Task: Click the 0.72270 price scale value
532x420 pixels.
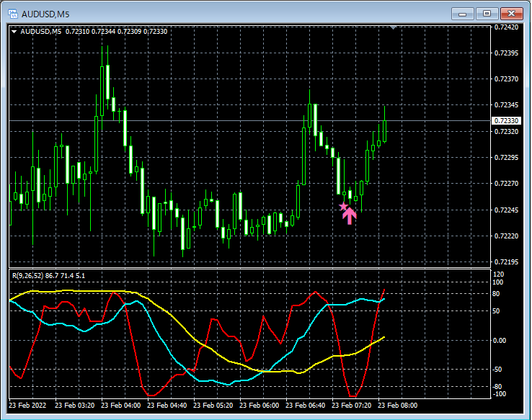Action: pyautogui.click(x=506, y=184)
